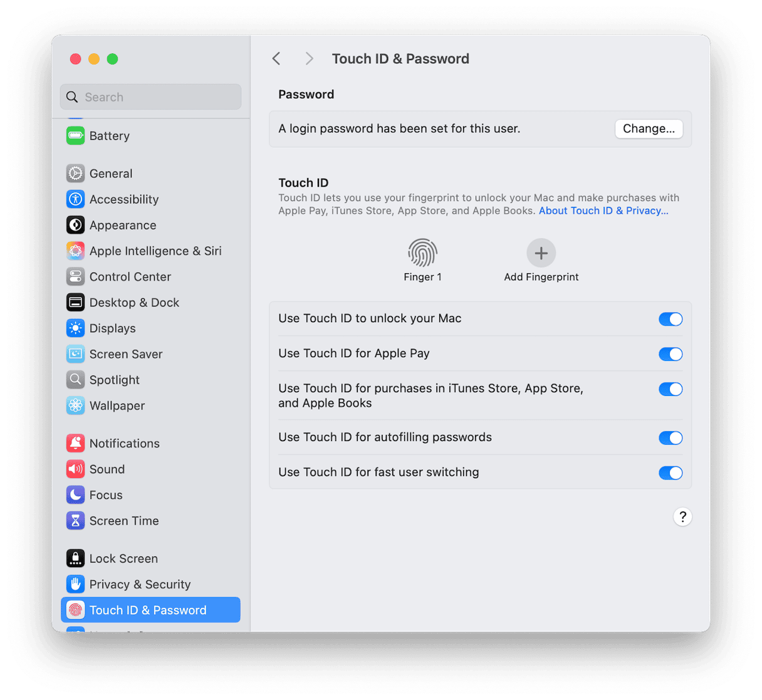Click the Add Fingerprint label
This screenshot has width=762, height=700.
click(x=541, y=277)
